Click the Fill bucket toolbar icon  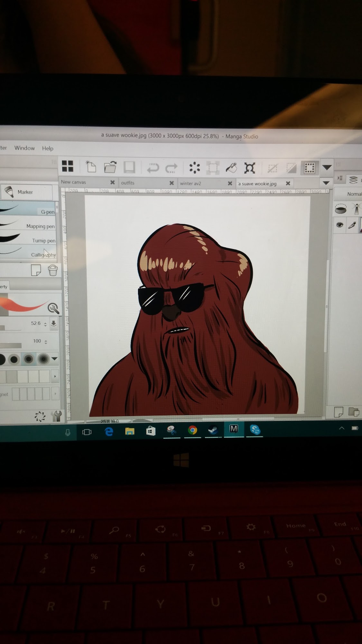pyautogui.click(x=231, y=168)
